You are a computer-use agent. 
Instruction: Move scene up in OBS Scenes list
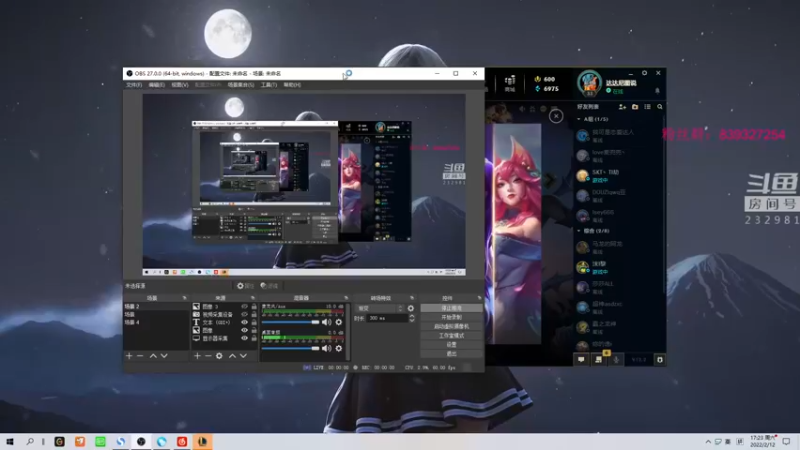(153, 356)
